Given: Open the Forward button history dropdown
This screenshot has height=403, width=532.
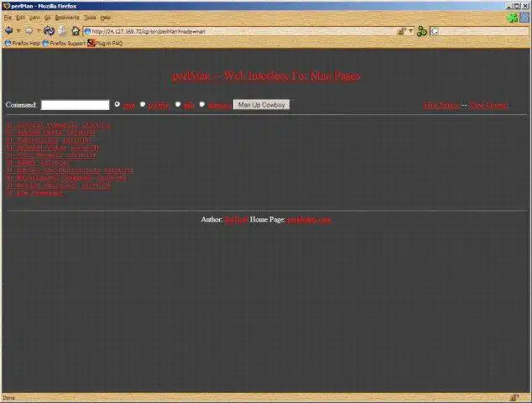Looking at the screenshot, I should (39, 31).
